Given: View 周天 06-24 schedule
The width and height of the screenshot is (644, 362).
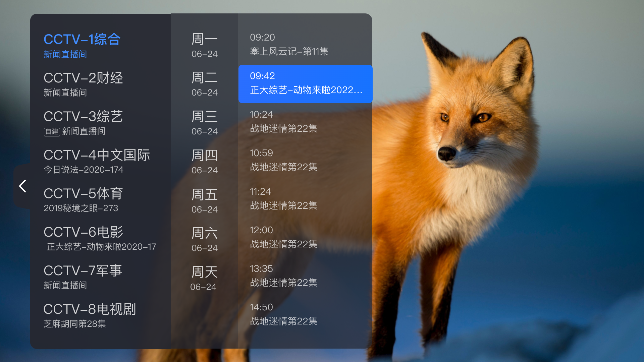Looking at the screenshot, I should (x=204, y=278).
